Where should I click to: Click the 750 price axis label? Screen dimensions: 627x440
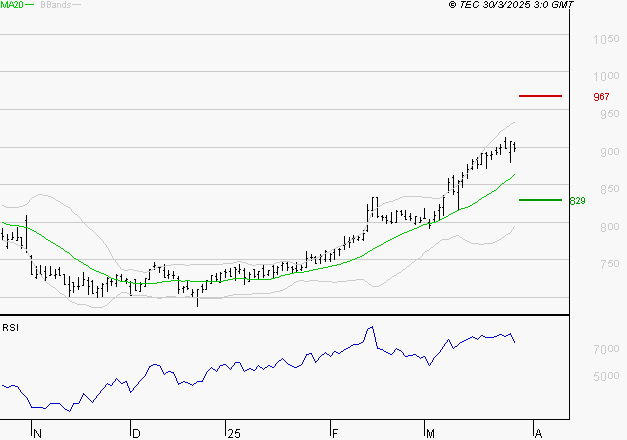(610, 264)
